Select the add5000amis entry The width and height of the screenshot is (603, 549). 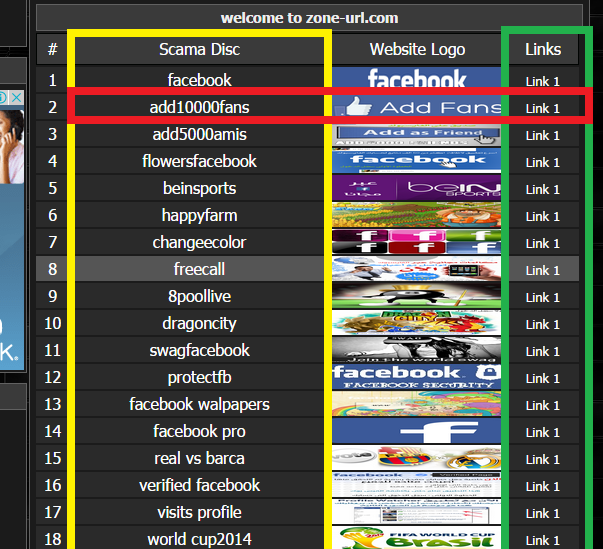(x=199, y=134)
